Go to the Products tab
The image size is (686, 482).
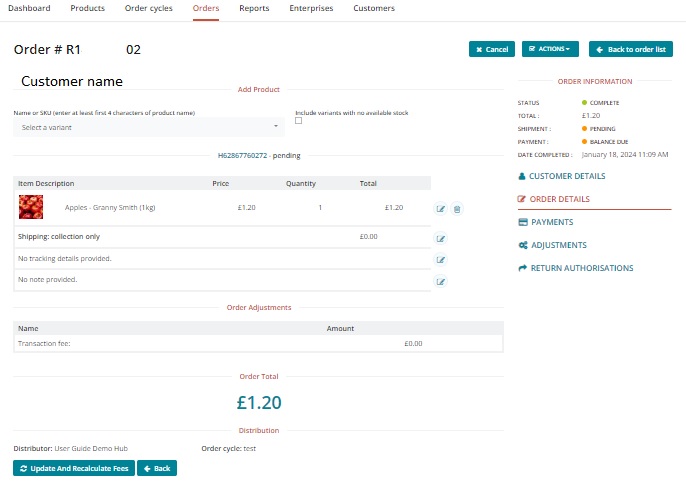tap(88, 8)
